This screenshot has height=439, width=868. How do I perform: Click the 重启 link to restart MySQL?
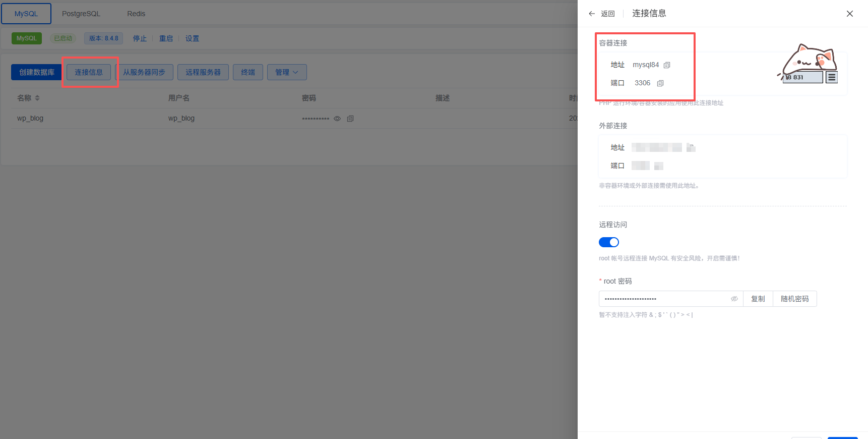click(166, 38)
